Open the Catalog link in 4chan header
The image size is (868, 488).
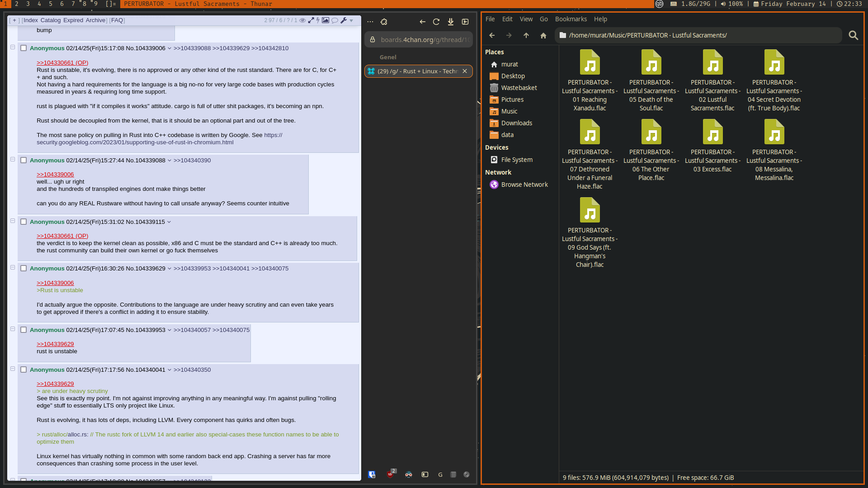(50, 20)
